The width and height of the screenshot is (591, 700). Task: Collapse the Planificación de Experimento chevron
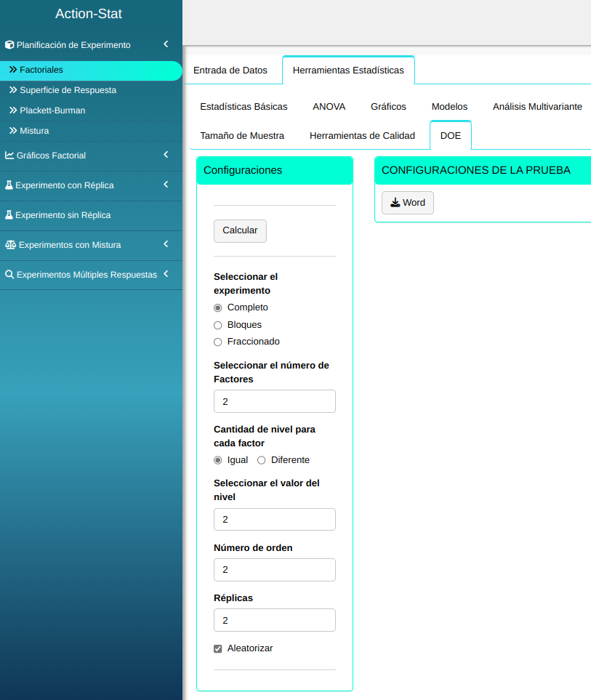click(166, 44)
